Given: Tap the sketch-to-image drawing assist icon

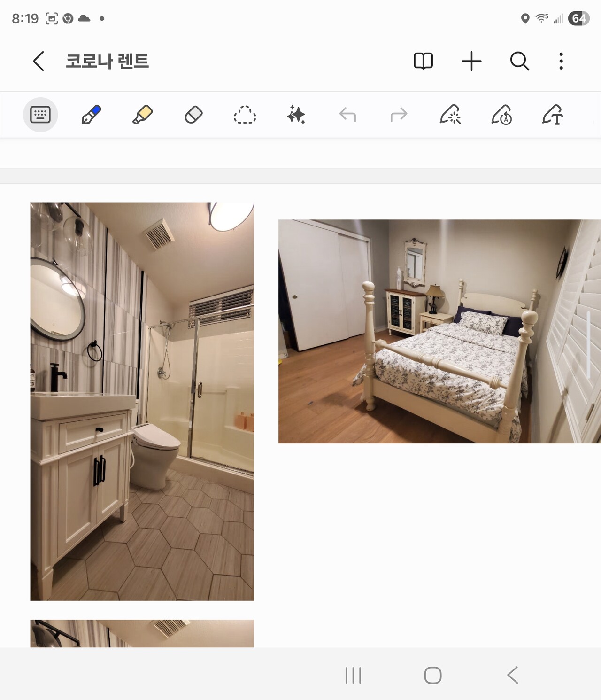Looking at the screenshot, I should pyautogui.click(x=450, y=115).
